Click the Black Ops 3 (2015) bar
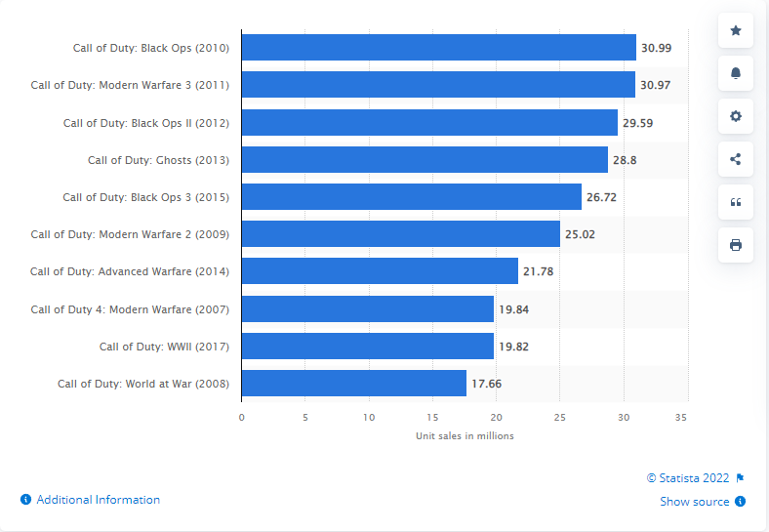The width and height of the screenshot is (769, 532). [x=411, y=197]
